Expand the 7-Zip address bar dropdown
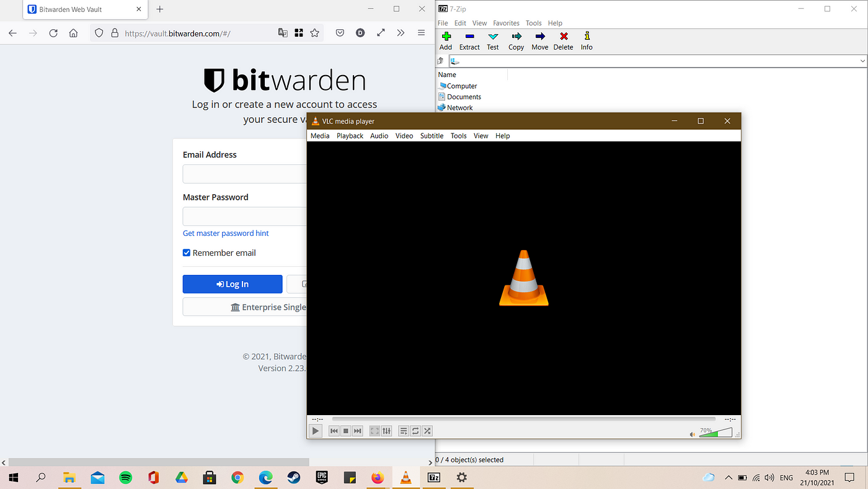The image size is (868, 489). [x=862, y=61]
